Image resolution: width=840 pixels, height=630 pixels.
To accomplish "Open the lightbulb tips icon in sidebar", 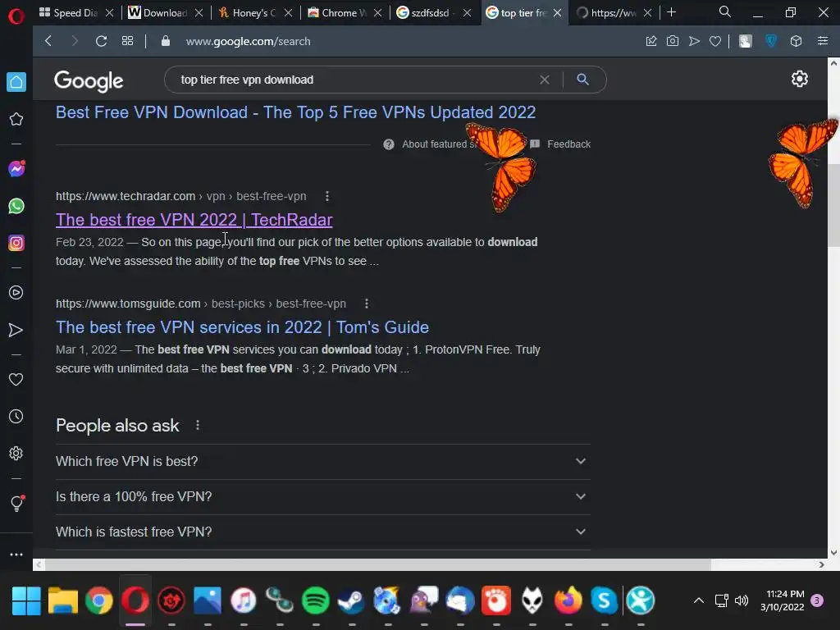I will (16, 503).
